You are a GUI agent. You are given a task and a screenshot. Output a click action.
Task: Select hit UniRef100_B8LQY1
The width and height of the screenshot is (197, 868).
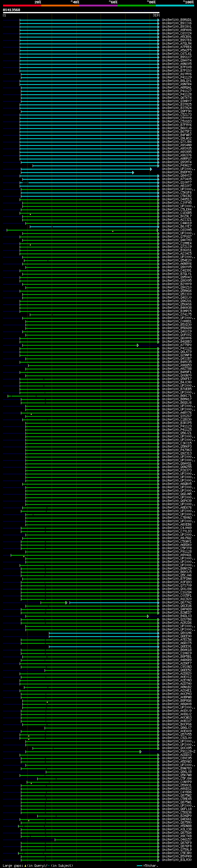tap(176, 81)
